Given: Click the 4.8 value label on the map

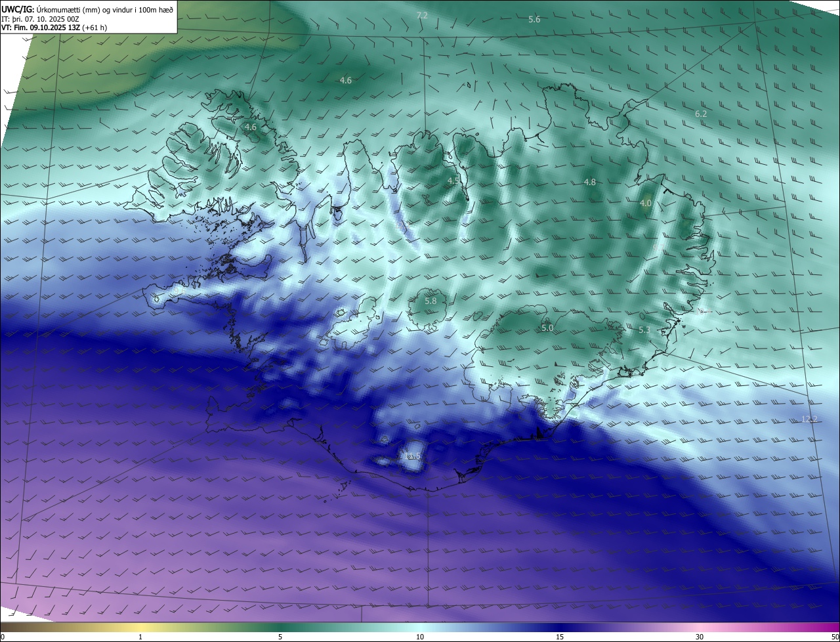Looking at the screenshot, I should pos(590,182).
